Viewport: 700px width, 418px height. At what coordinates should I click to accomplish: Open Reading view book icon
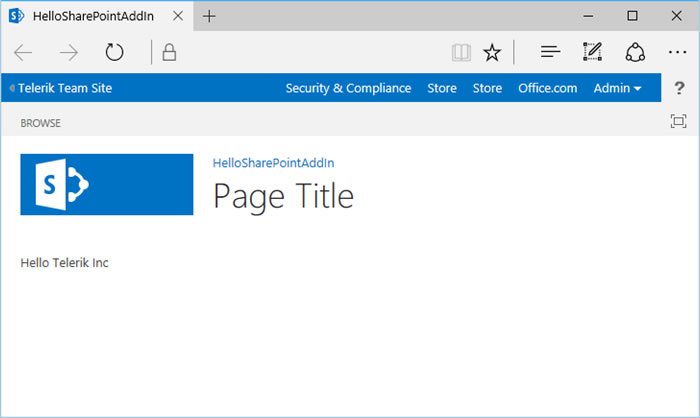pos(461,52)
